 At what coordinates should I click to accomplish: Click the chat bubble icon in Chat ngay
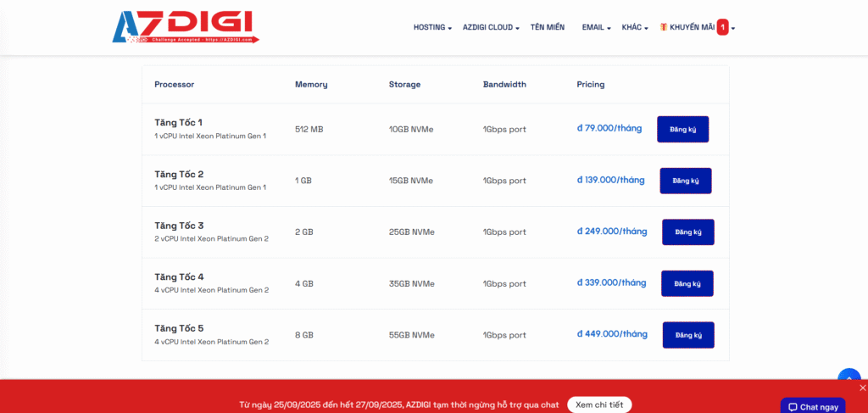tap(793, 407)
